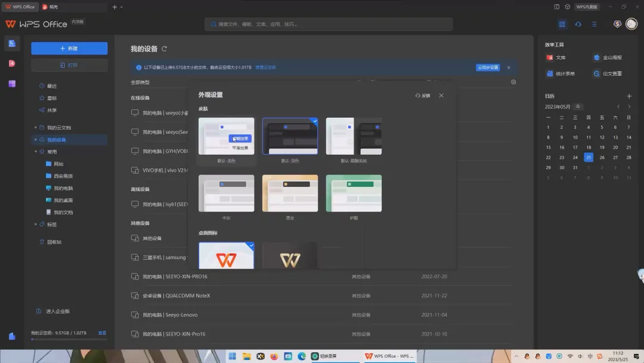Image resolution: width=644 pixels, height=363 pixels.
Task: Add a calendar event with plus icon
Action: pos(629,96)
